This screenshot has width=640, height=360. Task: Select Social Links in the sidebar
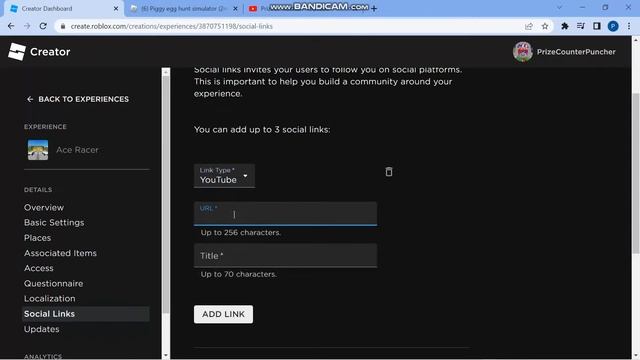coord(86,314)
